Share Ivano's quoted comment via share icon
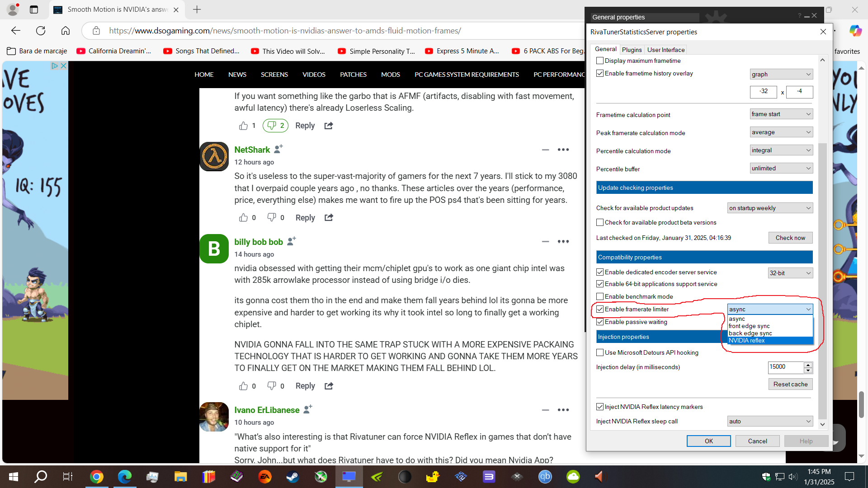Screen dimensions: 868x488 pos(329,386)
